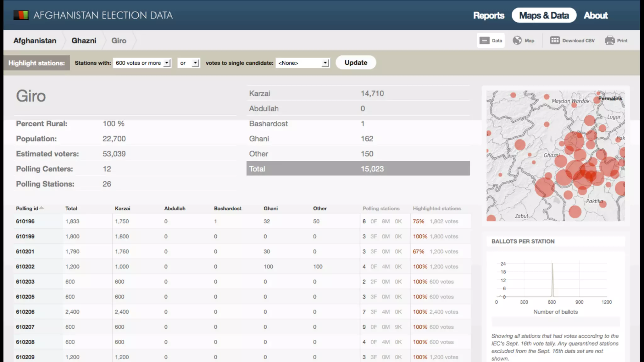Open the '600 votes or more' dropdown
This screenshot has height=362, width=644.
pyautogui.click(x=142, y=63)
